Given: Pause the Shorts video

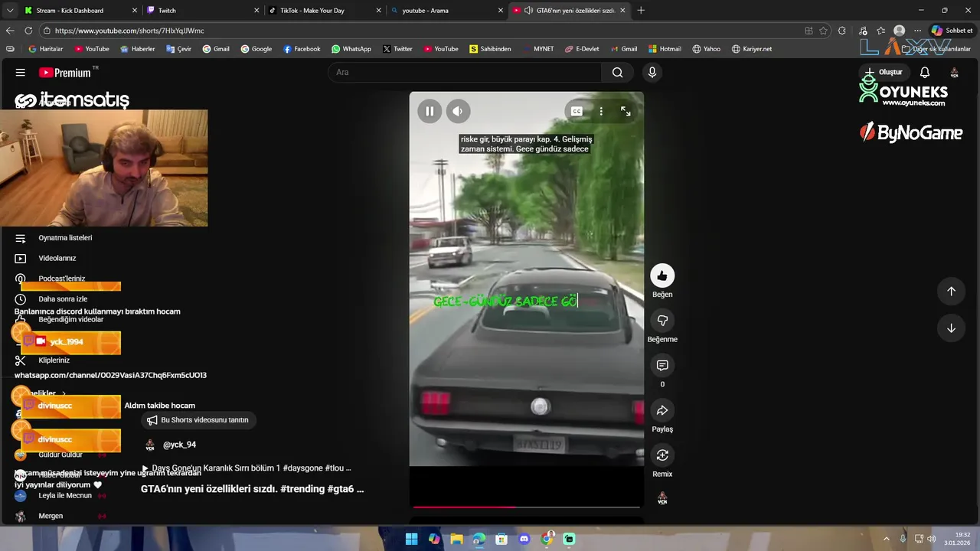Looking at the screenshot, I should tap(430, 111).
